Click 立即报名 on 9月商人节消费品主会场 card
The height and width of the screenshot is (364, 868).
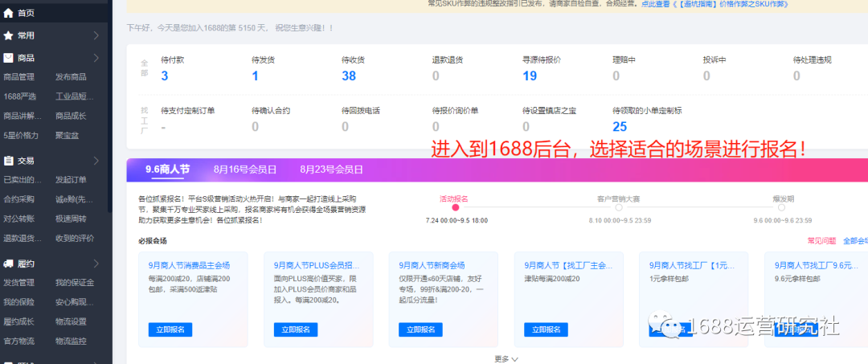coord(170,329)
